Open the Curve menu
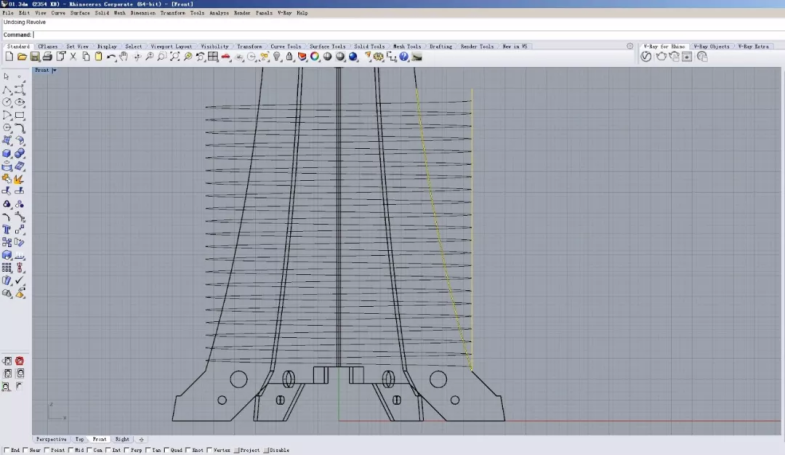785x455 pixels. pos(58,13)
